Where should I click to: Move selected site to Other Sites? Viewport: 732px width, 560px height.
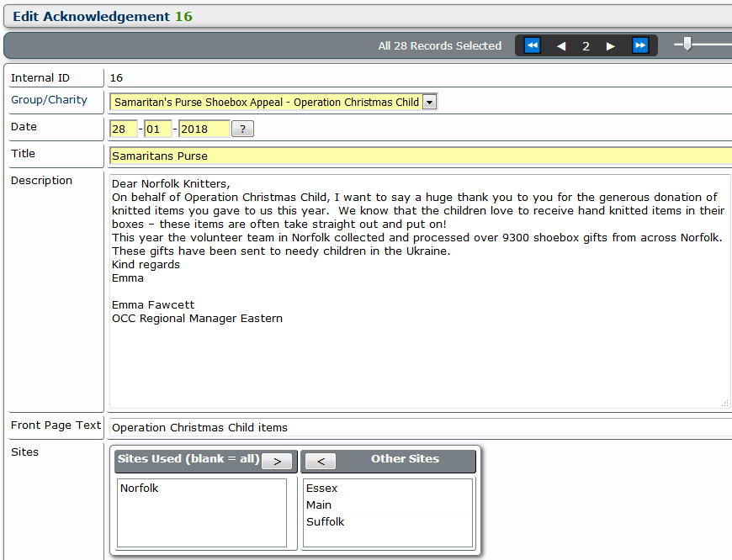(277, 461)
